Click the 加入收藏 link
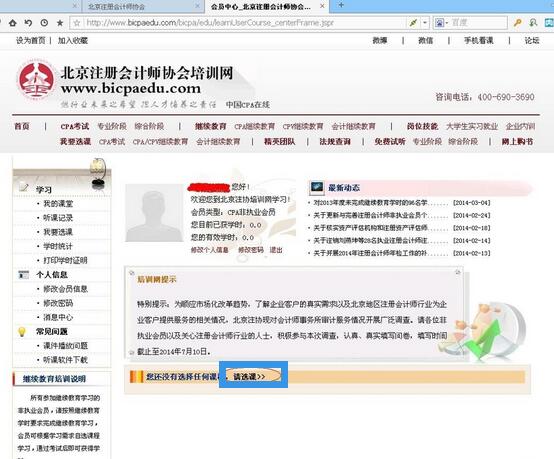The width and height of the screenshot is (554, 459). click(73, 41)
